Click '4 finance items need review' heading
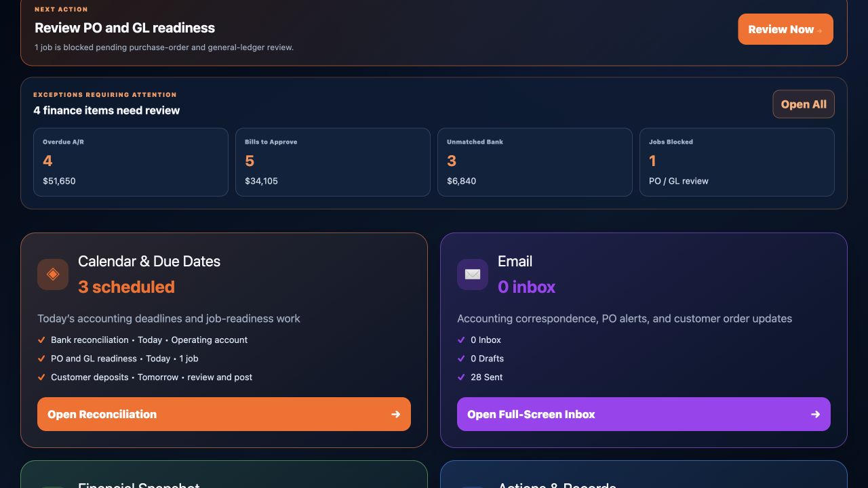Viewport: 868px width, 488px height. click(x=106, y=110)
